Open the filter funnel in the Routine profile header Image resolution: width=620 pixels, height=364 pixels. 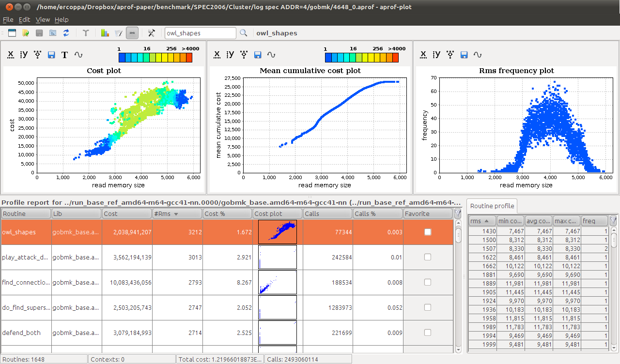pyautogui.click(x=613, y=221)
